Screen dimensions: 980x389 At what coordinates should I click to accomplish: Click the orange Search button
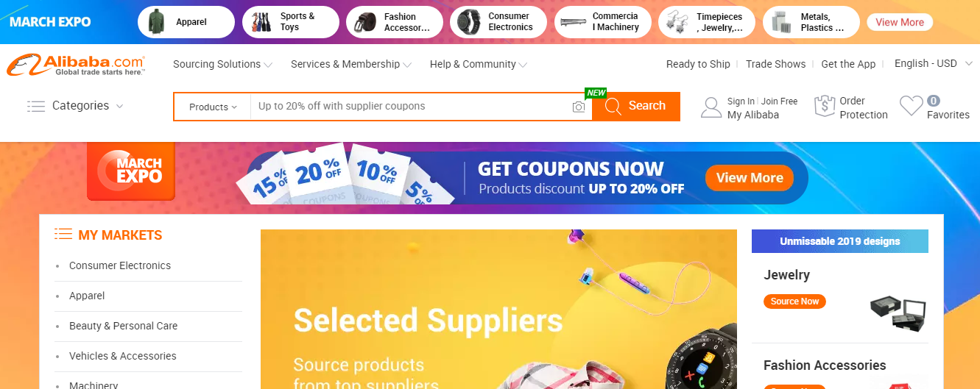[x=636, y=106]
